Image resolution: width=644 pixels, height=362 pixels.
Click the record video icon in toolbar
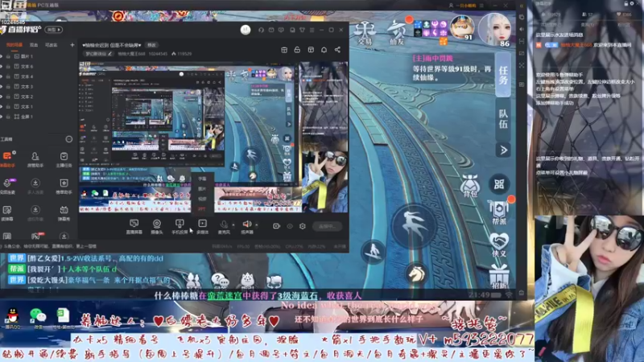[x=276, y=226]
